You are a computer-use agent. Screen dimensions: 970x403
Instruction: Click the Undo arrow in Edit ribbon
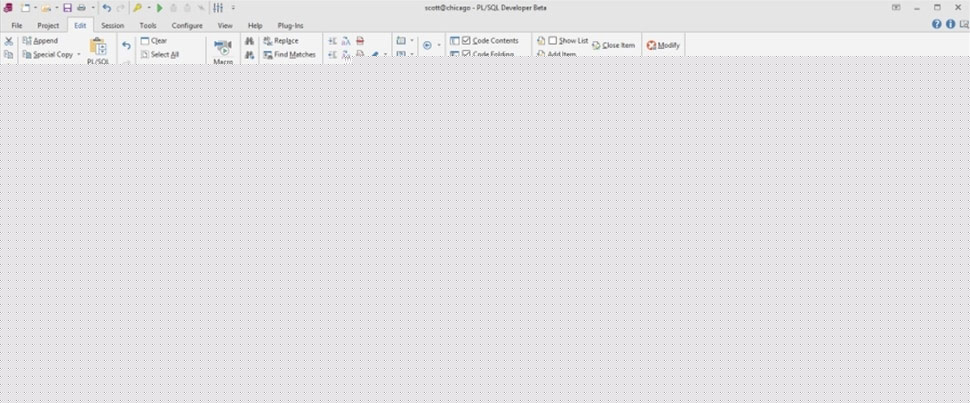coord(126,45)
